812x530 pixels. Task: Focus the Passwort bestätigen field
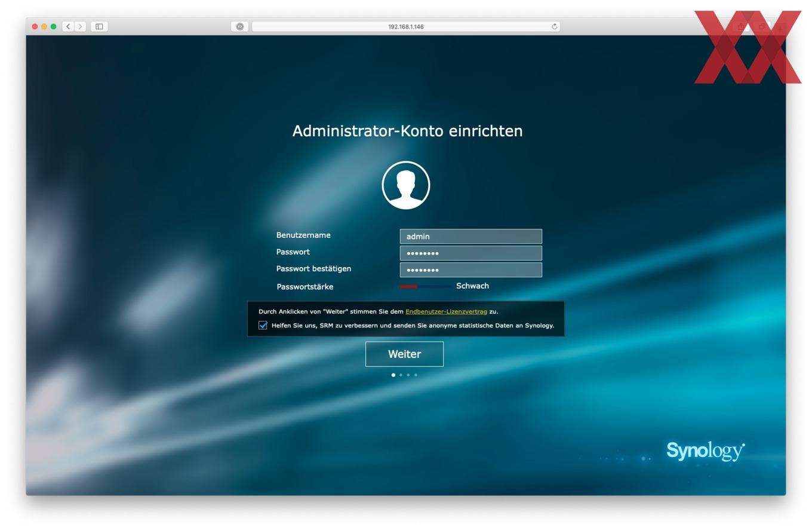[471, 269]
